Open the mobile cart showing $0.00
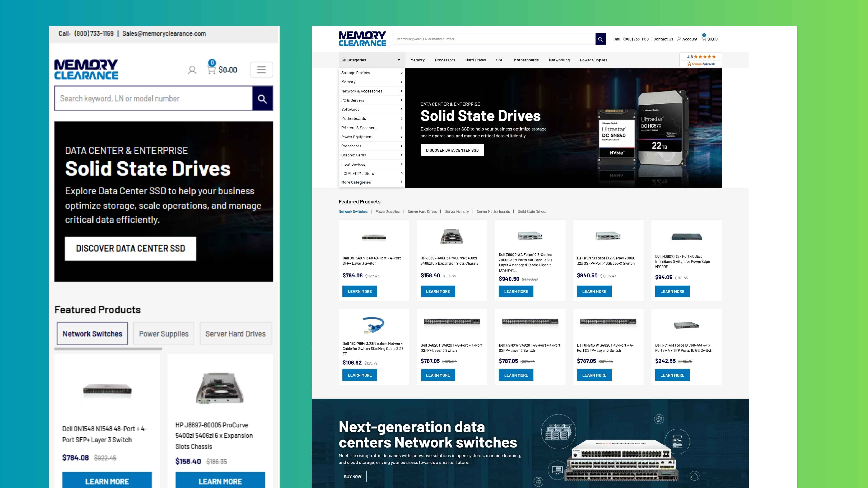Image resolution: width=868 pixels, height=488 pixels. click(x=222, y=67)
